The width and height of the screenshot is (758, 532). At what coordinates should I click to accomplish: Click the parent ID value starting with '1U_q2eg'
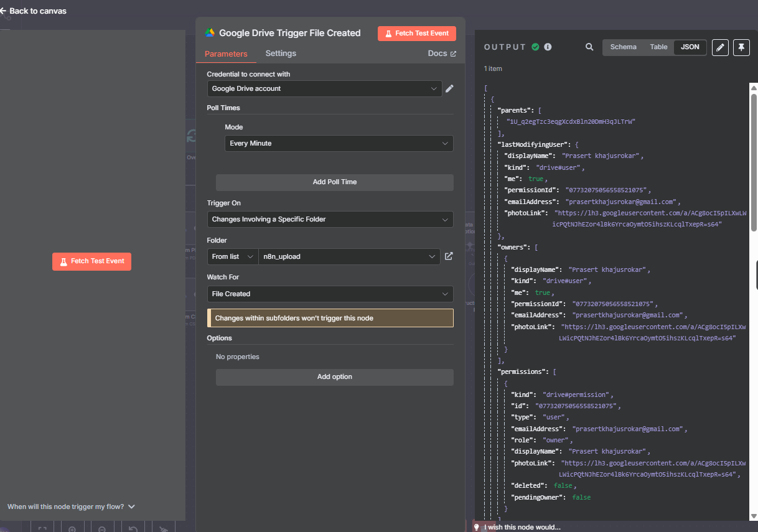(x=571, y=122)
